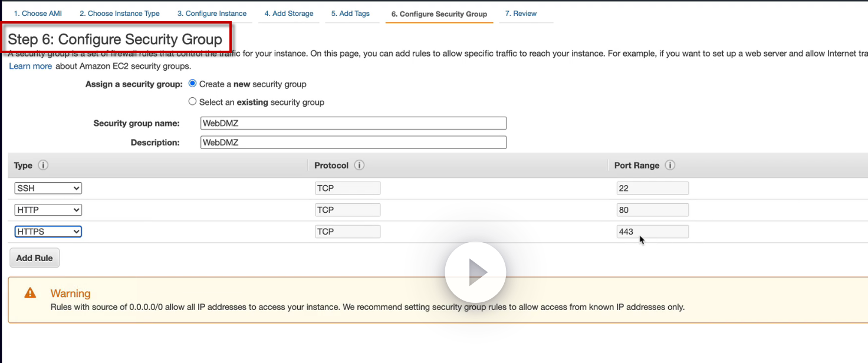868x363 pixels.
Task: Expand the HTTPS type dropdown
Action: pyautogui.click(x=48, y=232)
